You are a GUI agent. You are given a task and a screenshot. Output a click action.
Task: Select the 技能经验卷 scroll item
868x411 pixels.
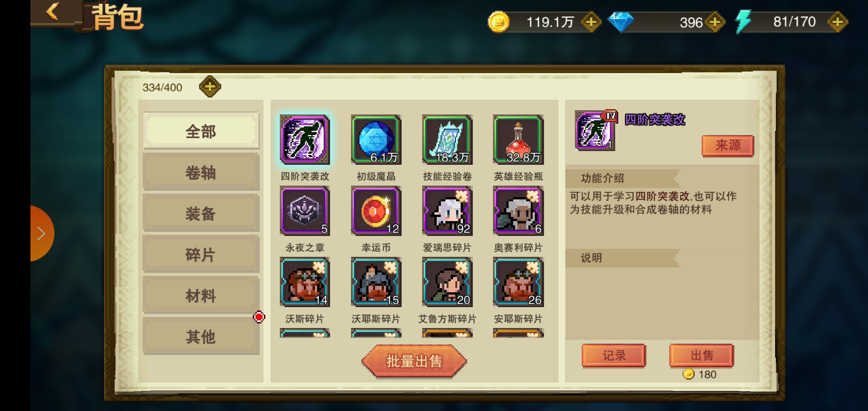(447, 140)
